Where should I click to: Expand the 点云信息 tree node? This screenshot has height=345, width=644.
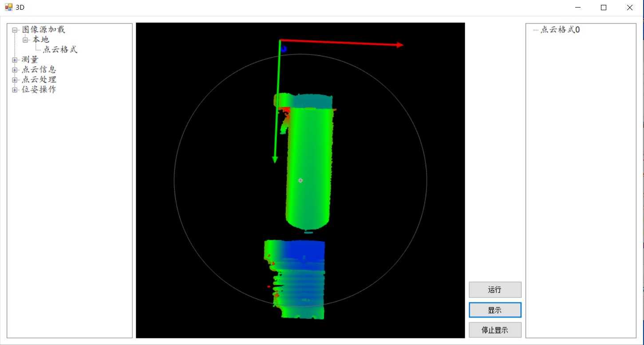click(x=15, y=70)
